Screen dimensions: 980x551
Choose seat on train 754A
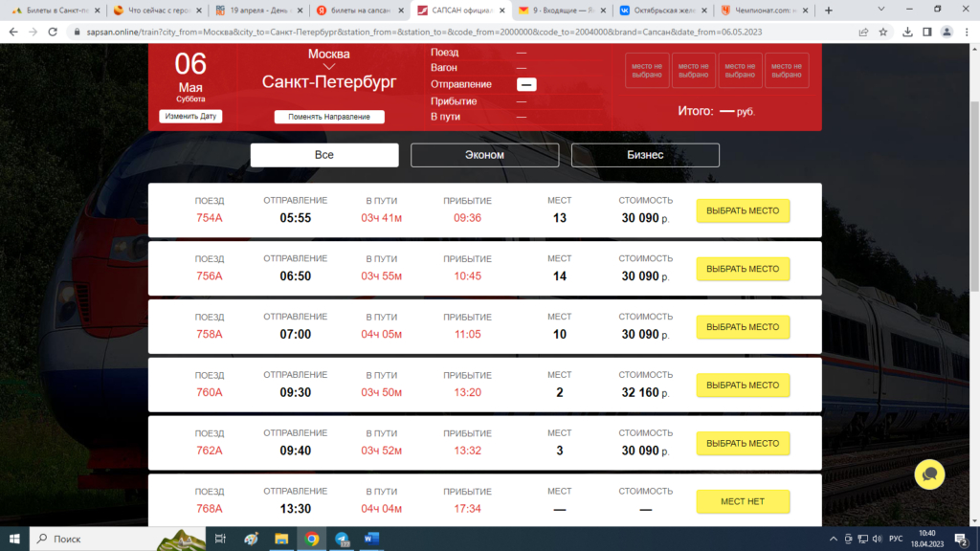point(743,210)
